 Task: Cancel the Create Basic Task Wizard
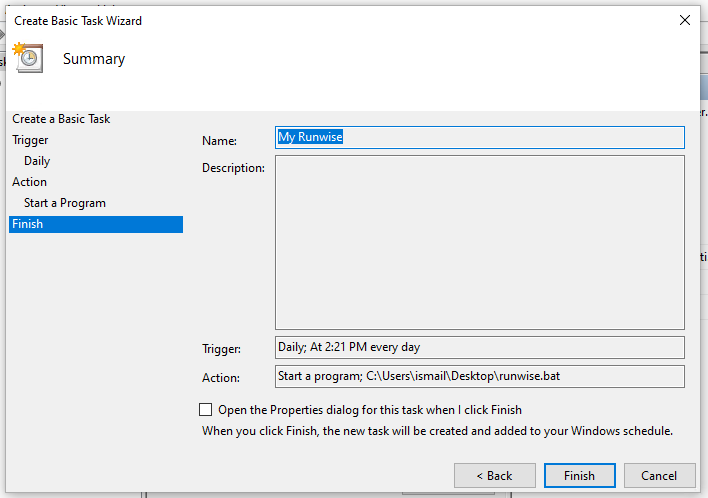[x=659, y=475]
